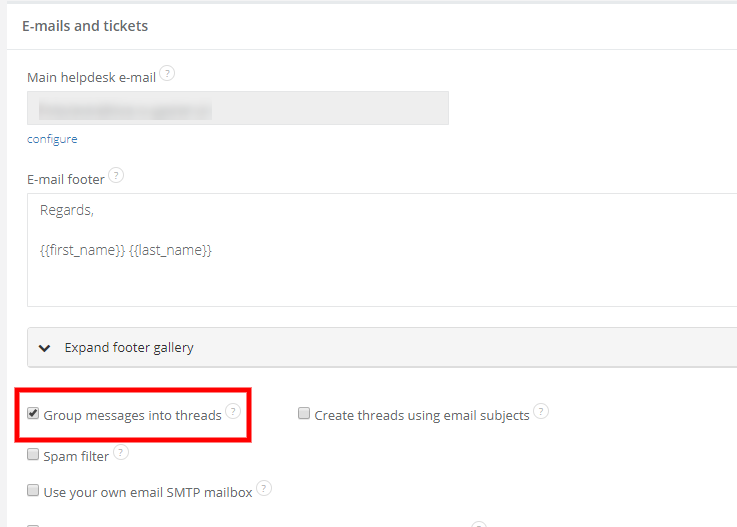Tick the Spam filter checkbox
This screenshot has height=527, width=737.
(34, 455)
